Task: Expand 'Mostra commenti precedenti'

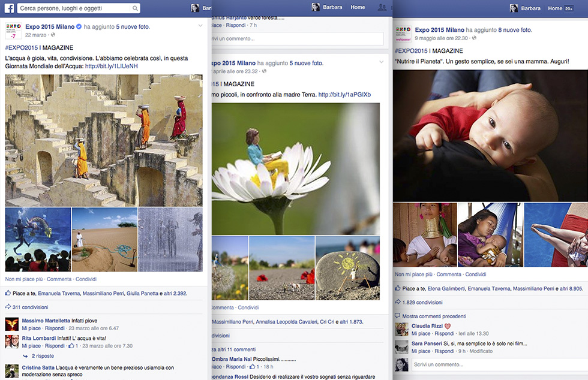Action: click(434, 316)
